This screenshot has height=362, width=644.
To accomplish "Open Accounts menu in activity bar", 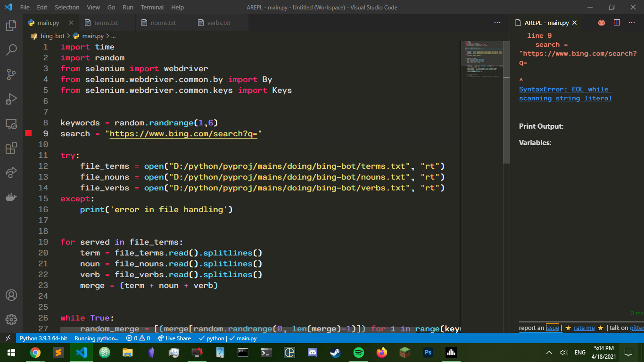I will [11, 295].
